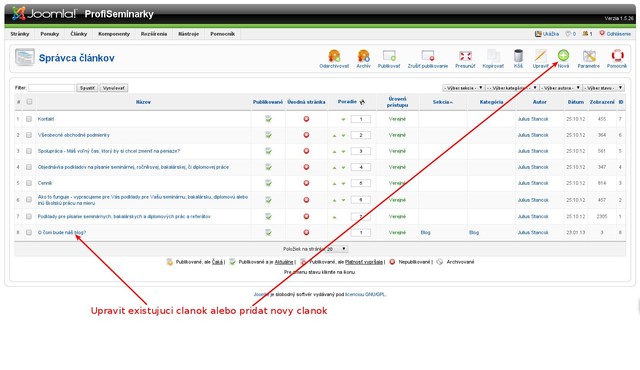The width and height of the screenshot is (640, 370).
Task: Open the Výber sekcie dropdown
Action: (463, 88)
